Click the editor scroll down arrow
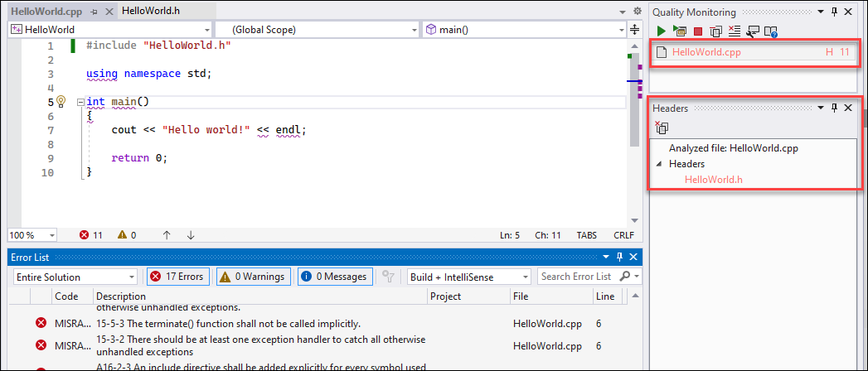 coord(635,219)
